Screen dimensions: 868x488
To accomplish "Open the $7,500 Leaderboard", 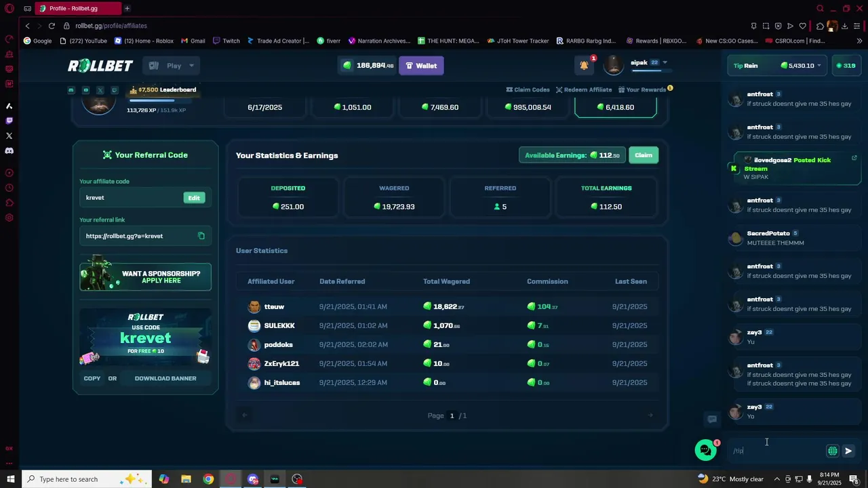I will click(163, 89).
